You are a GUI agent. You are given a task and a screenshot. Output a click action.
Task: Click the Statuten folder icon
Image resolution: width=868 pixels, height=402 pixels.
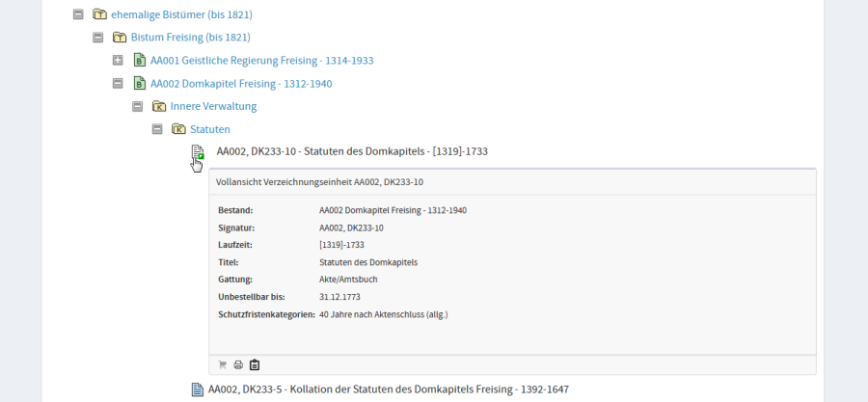click(177, 129)
